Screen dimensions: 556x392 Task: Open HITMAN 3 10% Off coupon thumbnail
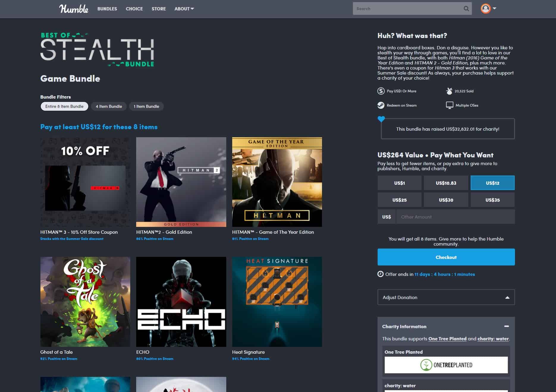coord(85,182)
